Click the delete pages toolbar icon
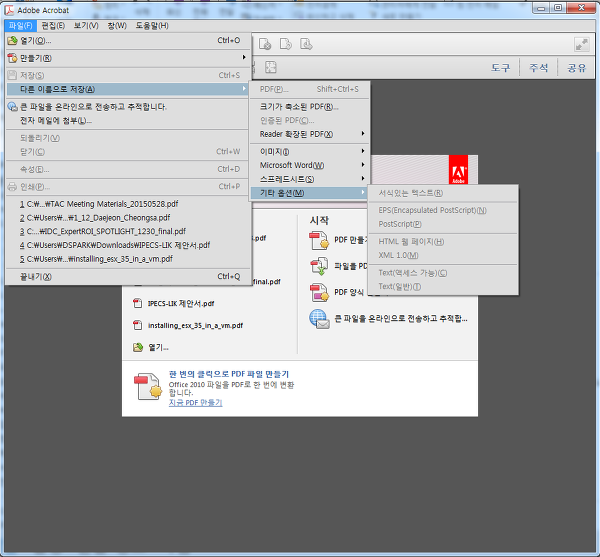Viewport: 600px width, 557px height. tap(265, 44)
